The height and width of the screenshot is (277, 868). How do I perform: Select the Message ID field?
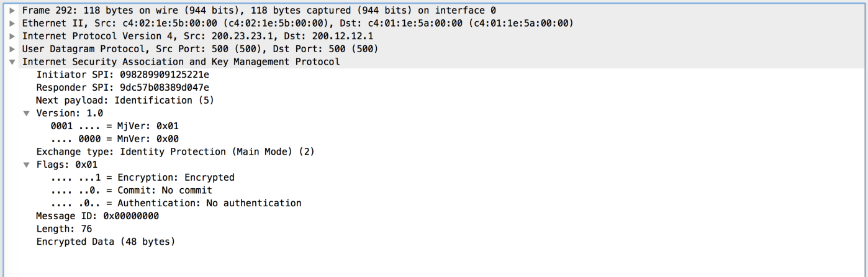97,216
